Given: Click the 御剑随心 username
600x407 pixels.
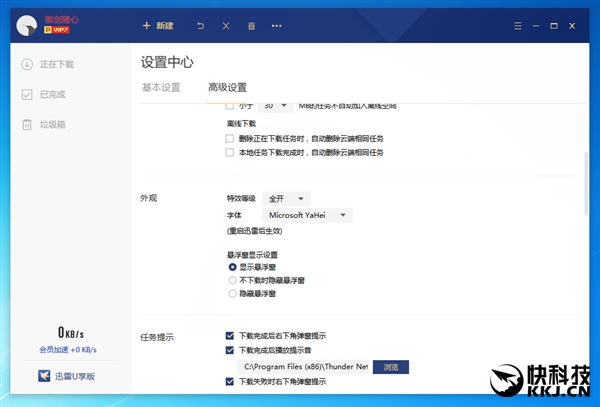Looking at the screenshot, I should pos(61,20).
